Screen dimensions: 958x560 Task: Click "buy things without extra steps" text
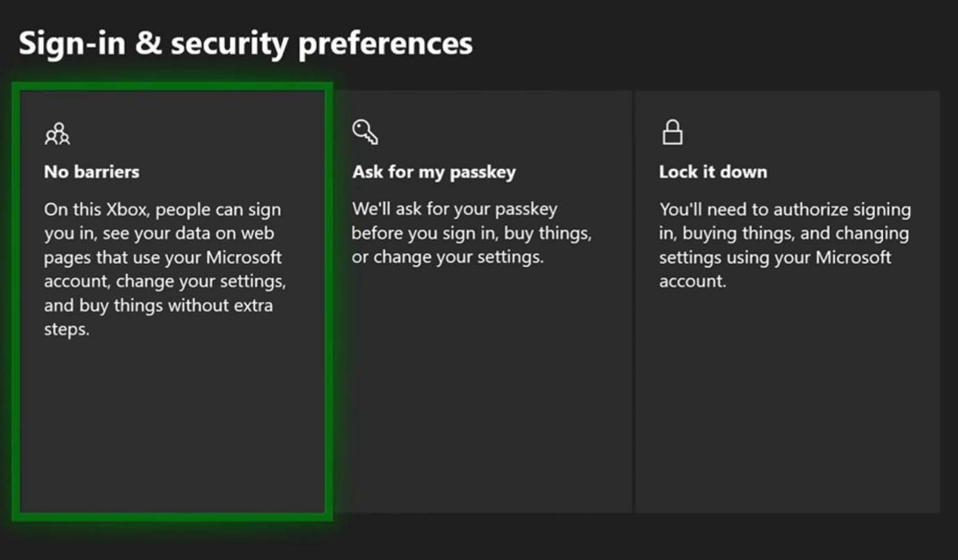[159, 317]
